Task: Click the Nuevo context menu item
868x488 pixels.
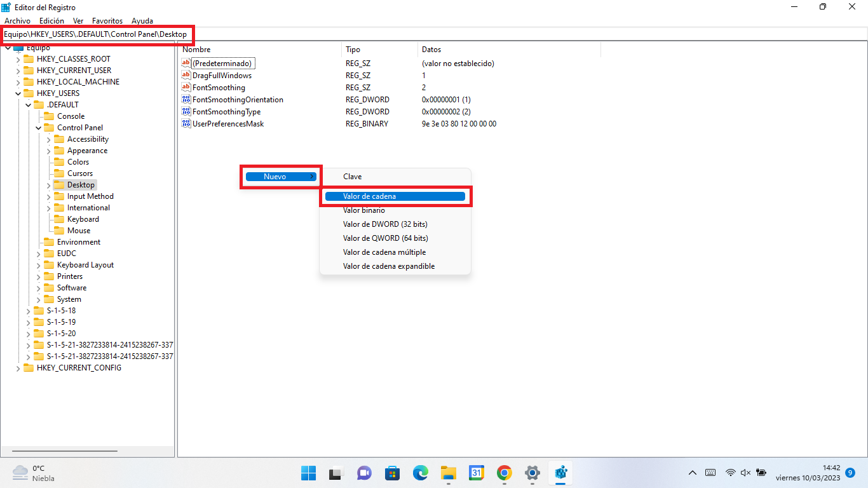Action: (x=281, y=177)
